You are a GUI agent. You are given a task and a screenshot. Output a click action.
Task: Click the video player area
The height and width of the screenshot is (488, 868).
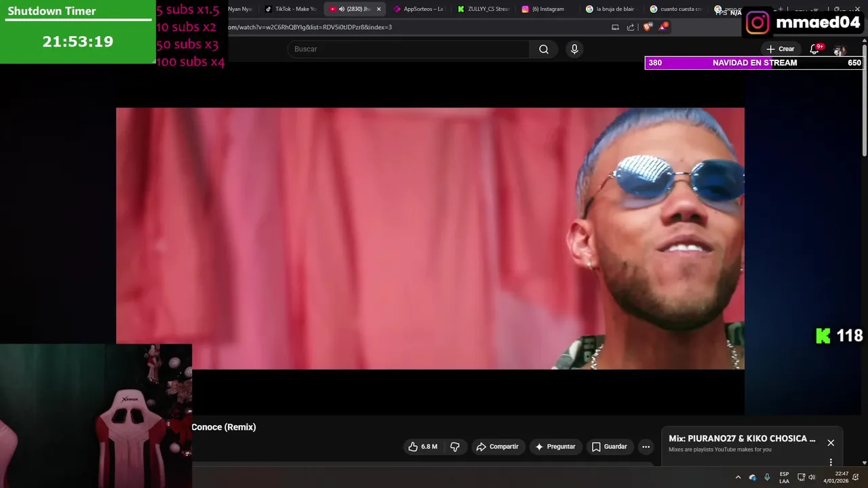(x=430, y=239)
